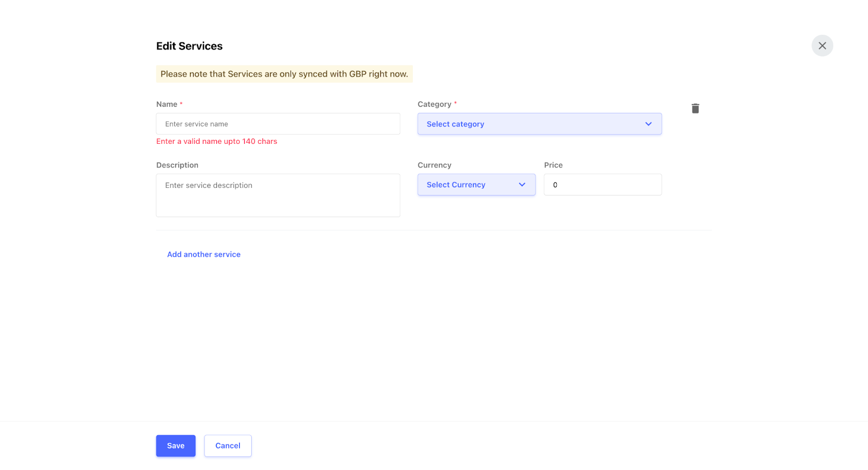Screen dimensions: 868x470
Task: Click the Description field label
Action: [177, 165]
